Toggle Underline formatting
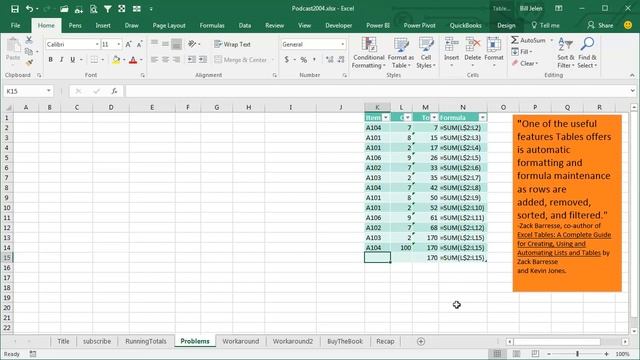The width and height of the screenshot is (640, 360). (73, 60)
